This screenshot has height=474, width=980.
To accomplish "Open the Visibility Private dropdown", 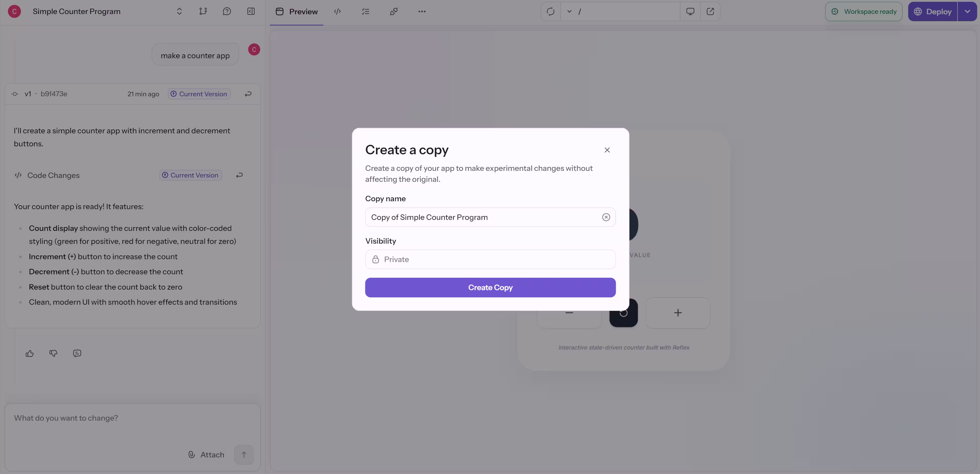I will 490,259.
